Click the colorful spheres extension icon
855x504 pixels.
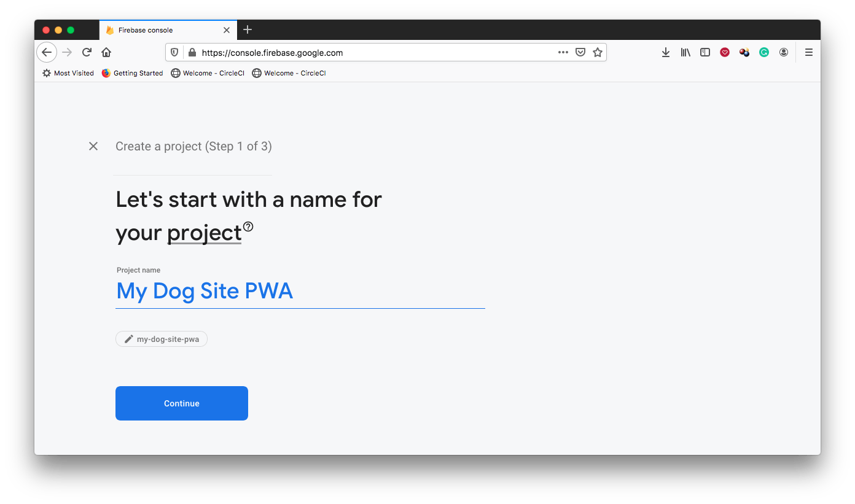[744, 52]
